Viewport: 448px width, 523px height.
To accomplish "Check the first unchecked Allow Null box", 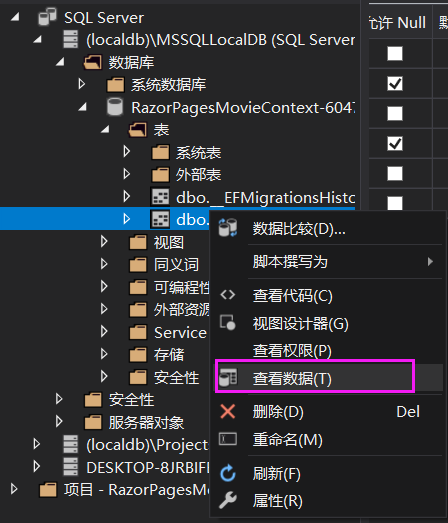I will (x=395, y=53).
